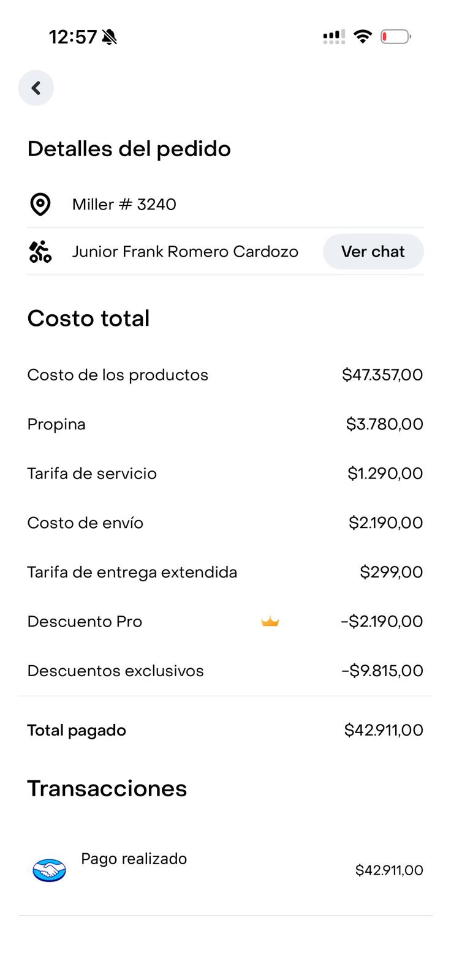The width and height of the screenshot is (451, 980).
Task: Click the Wi-Fi status icon
Action: (363, 37)
